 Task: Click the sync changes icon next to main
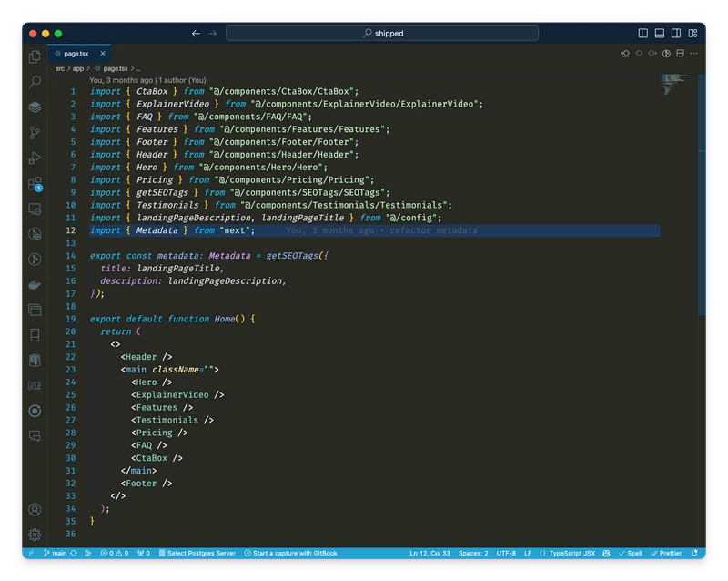74,553
